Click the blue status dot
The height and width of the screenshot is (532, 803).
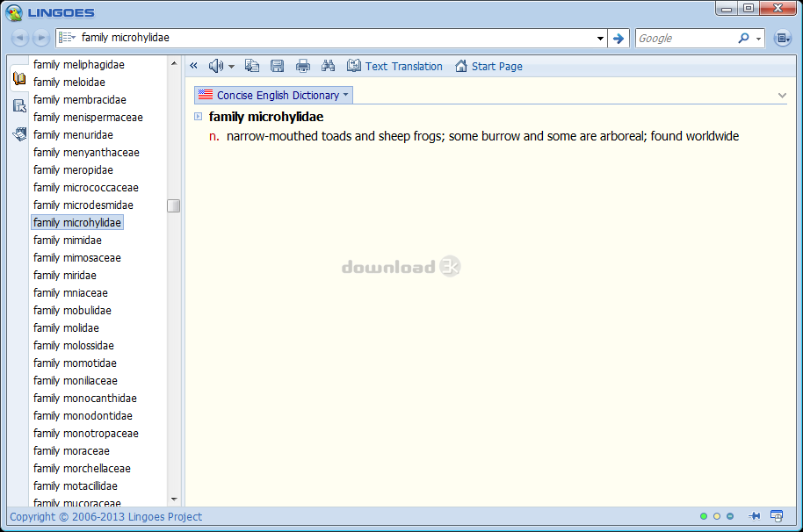(730, 516)
